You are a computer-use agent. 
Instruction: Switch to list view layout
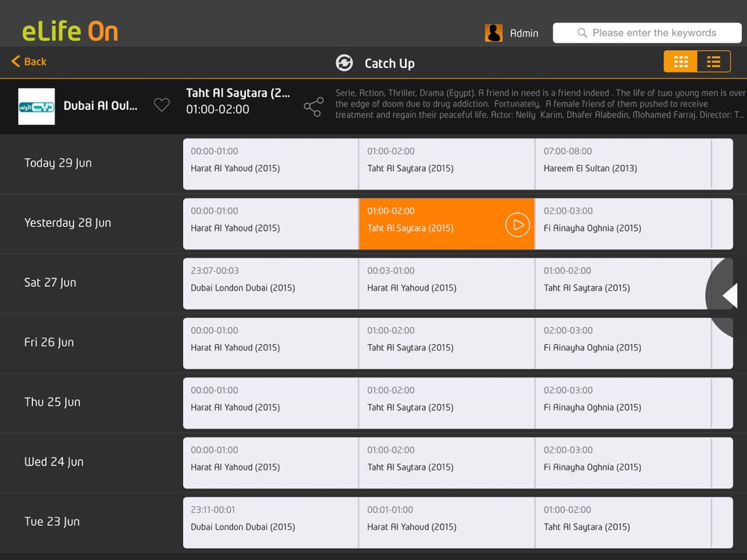tap(713, 62)
